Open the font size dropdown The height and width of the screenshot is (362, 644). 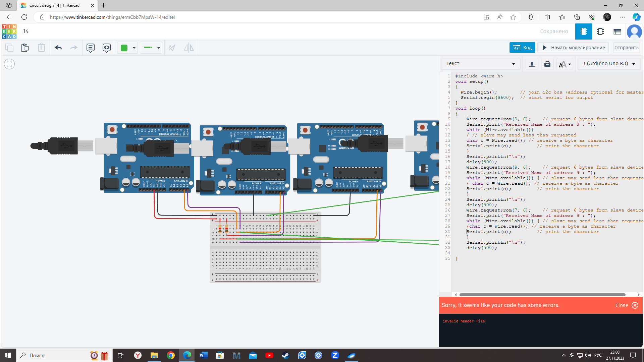click(x=565, y=64)
